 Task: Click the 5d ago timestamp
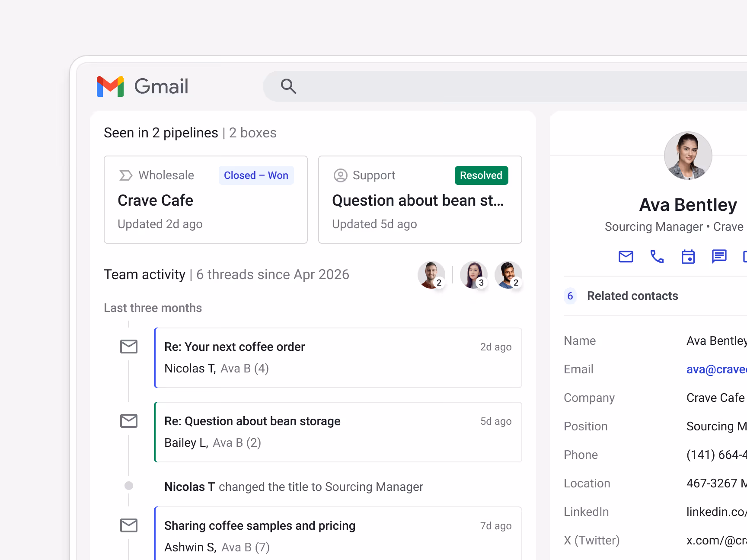(496, 421)
